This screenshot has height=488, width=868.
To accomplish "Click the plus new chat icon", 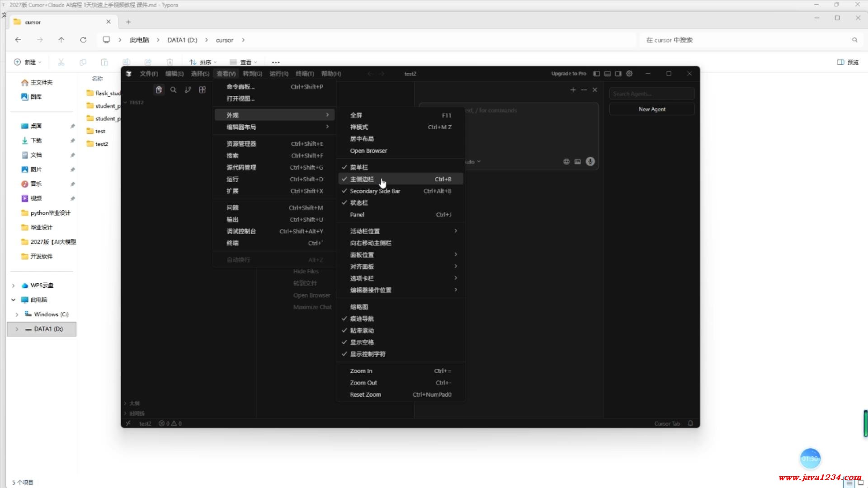I will pyautogui.click(x=573, y=90).
